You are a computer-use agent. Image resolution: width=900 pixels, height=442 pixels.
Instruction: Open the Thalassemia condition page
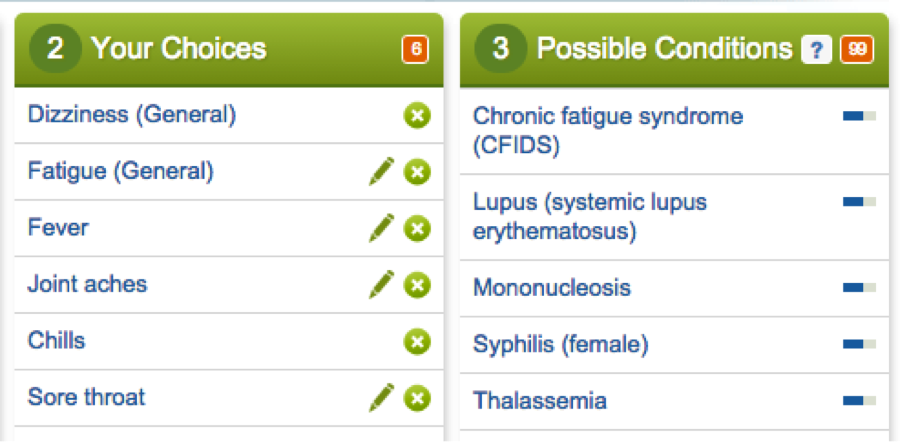(x=540, y=401)
